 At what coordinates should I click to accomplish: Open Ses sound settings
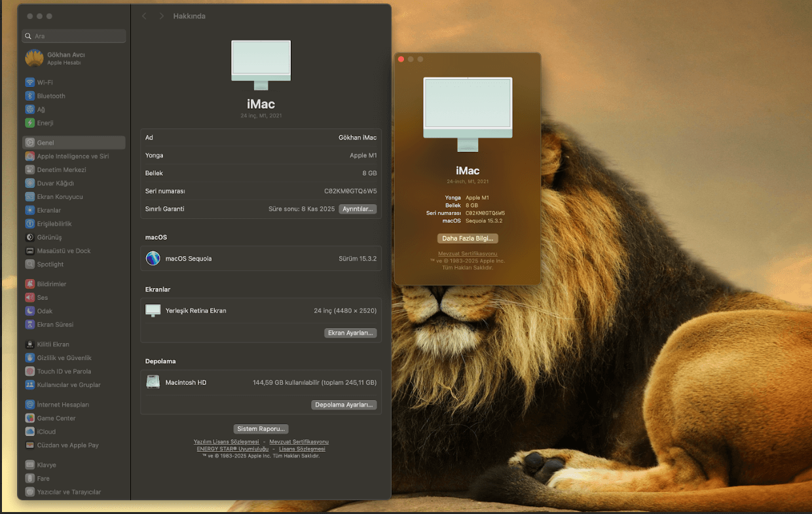(x=74, y=298)
